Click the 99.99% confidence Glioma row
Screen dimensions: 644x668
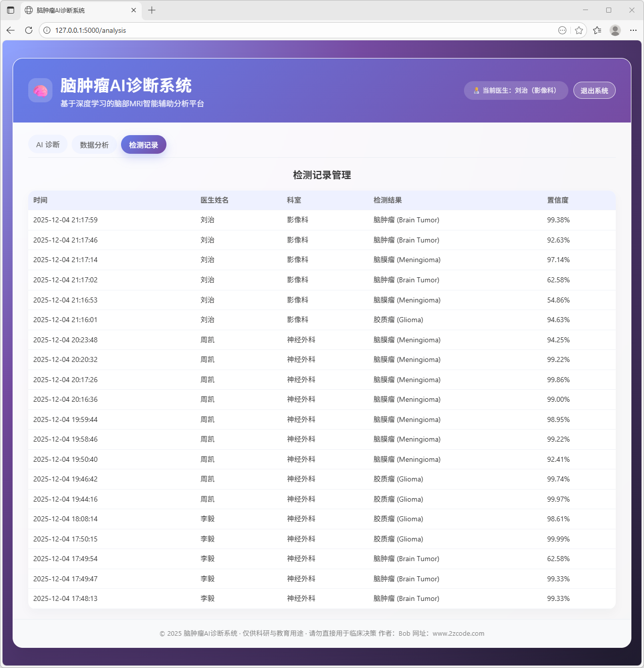pyautogui.click(x=322, y=539)
